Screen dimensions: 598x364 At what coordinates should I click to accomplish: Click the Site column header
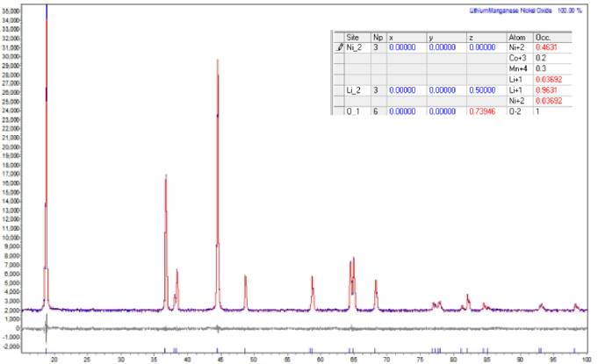pyautogui.click(x=353, y=38)
